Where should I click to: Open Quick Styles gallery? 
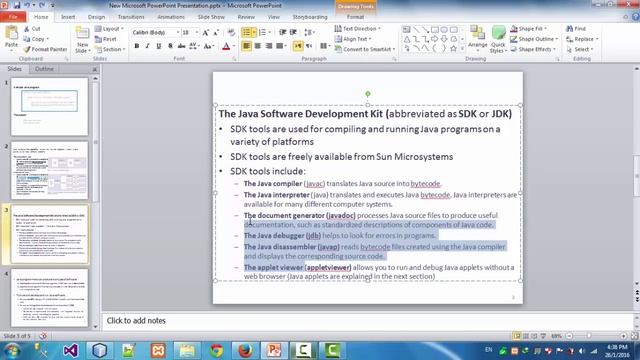[x=498, y=39]
